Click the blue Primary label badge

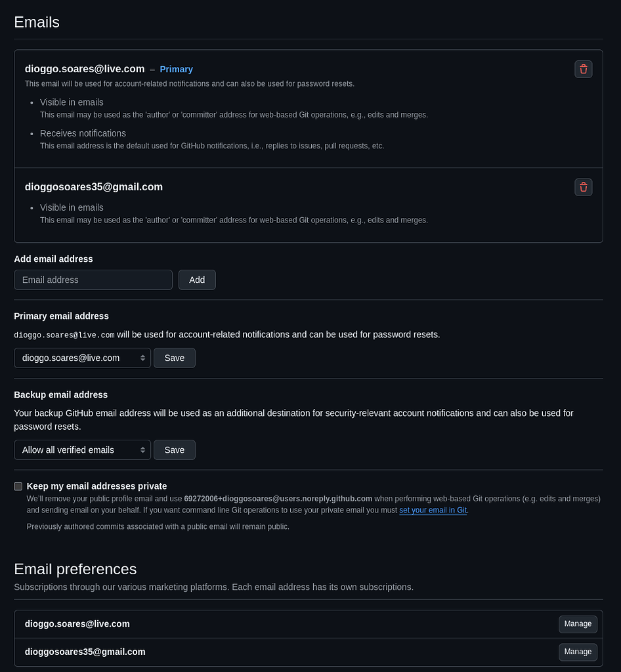176,69
